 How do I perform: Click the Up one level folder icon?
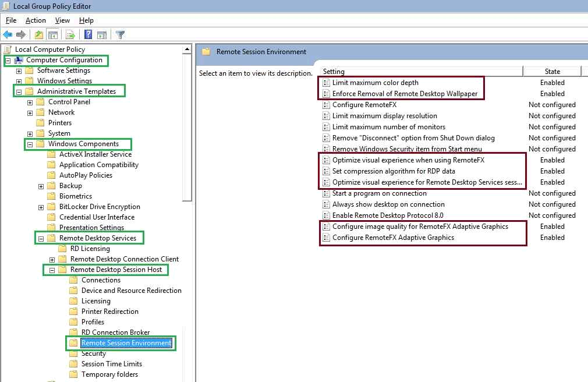coord(38,35)
